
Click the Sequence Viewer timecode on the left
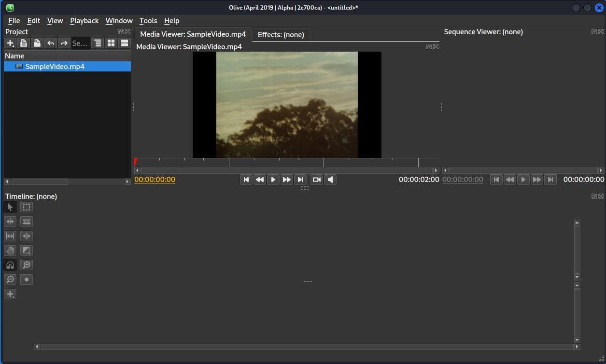click(x=463, y=180)
